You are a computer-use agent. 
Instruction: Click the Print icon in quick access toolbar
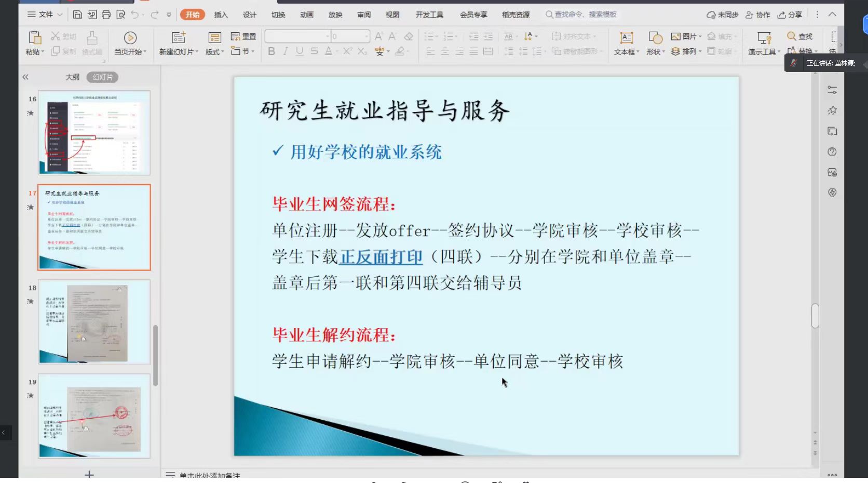click(106, 15)
